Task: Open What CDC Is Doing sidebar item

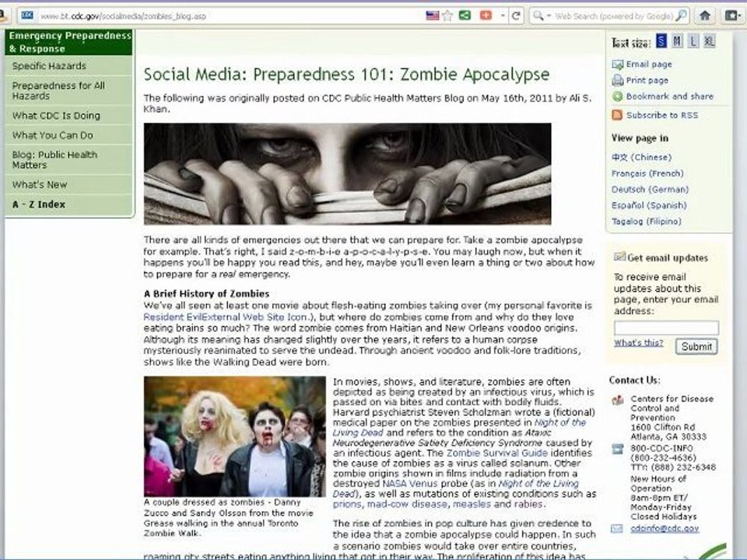Action: tap(69, 116)
